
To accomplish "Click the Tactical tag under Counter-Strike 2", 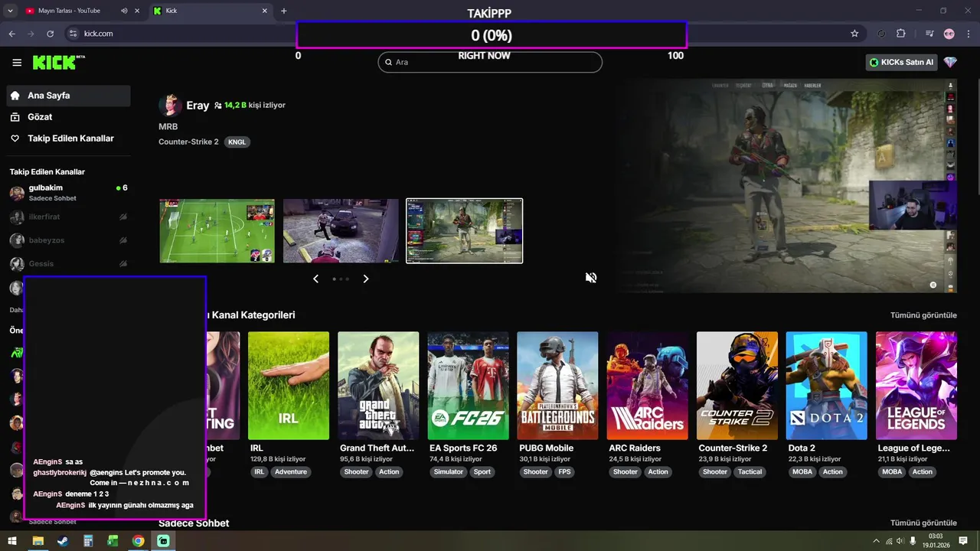I will [x=750, y=472].
